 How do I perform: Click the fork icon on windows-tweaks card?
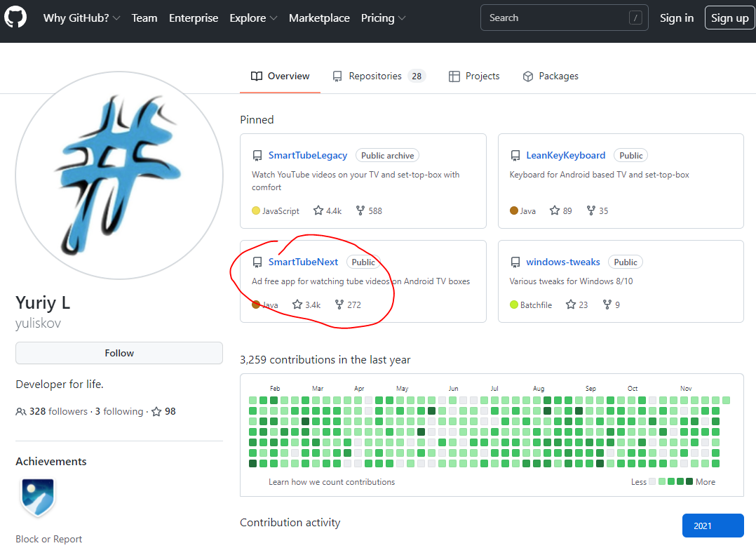[607, 305]
